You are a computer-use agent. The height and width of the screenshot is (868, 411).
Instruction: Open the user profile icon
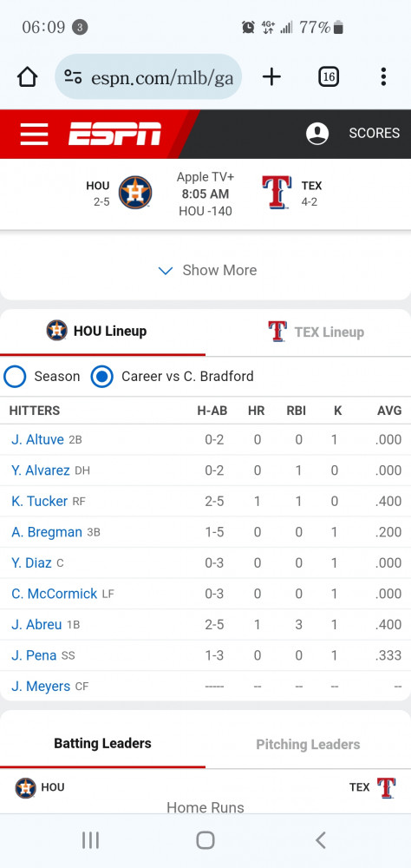click(317, 134)
